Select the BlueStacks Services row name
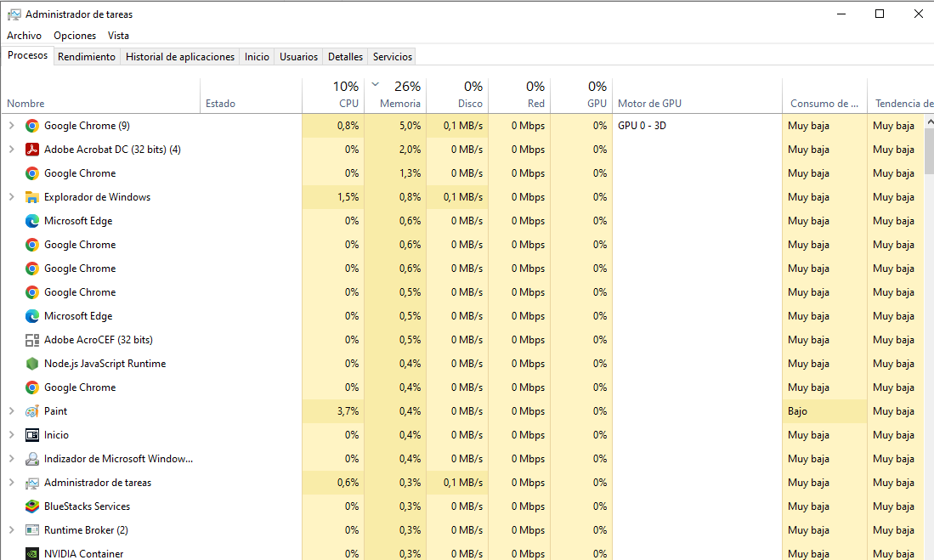The height and width of the screenshot is (560, 934). click(87, 506)
